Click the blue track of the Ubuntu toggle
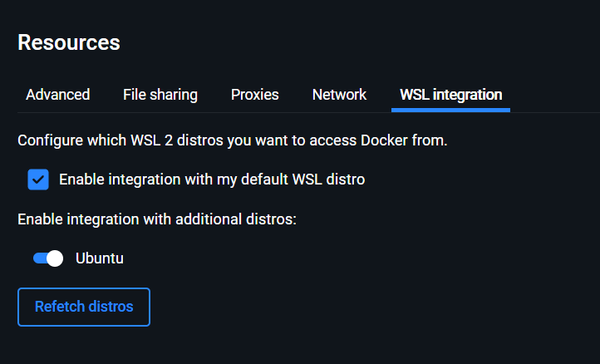This screenshot has height=364, width=600. pos(40,258)
